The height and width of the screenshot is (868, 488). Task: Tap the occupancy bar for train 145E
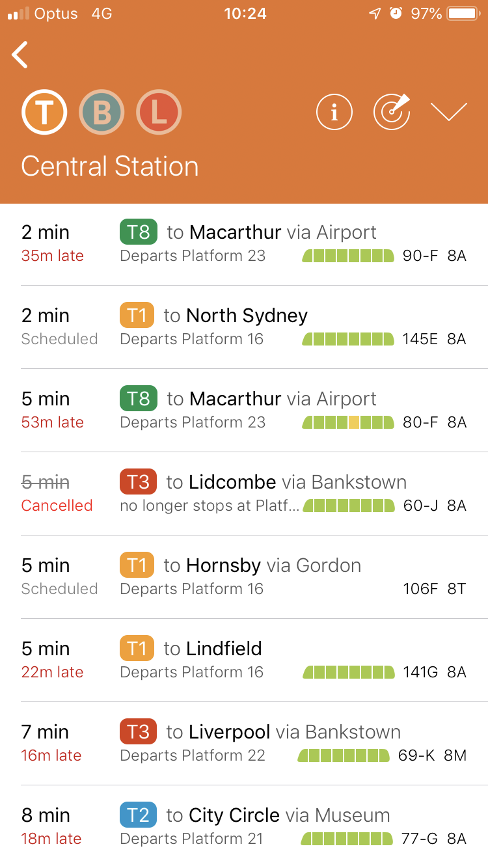click(x=348, y=339)
